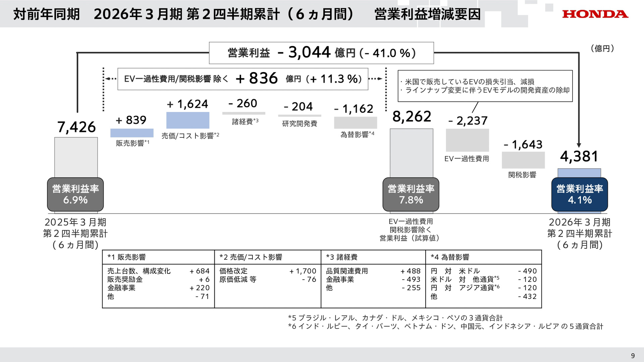Click the 諸経費 bar segment
The image size is (644, 362).
point(244,113)
